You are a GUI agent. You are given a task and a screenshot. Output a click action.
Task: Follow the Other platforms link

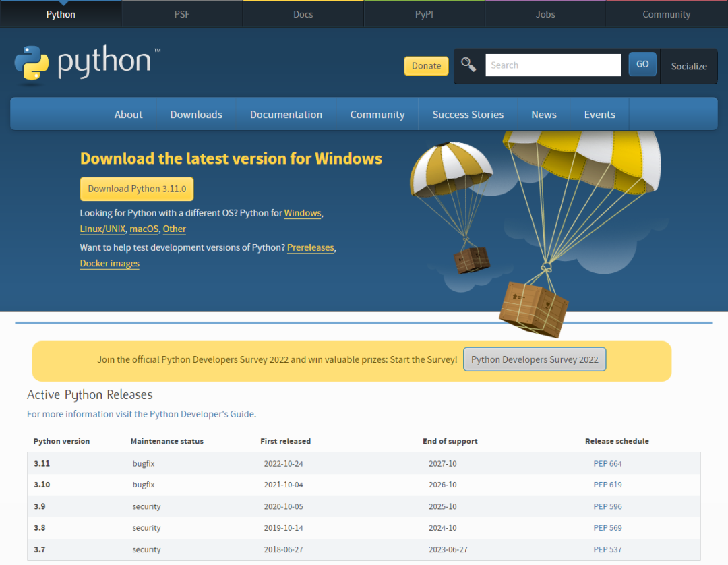tap(174, 229)
